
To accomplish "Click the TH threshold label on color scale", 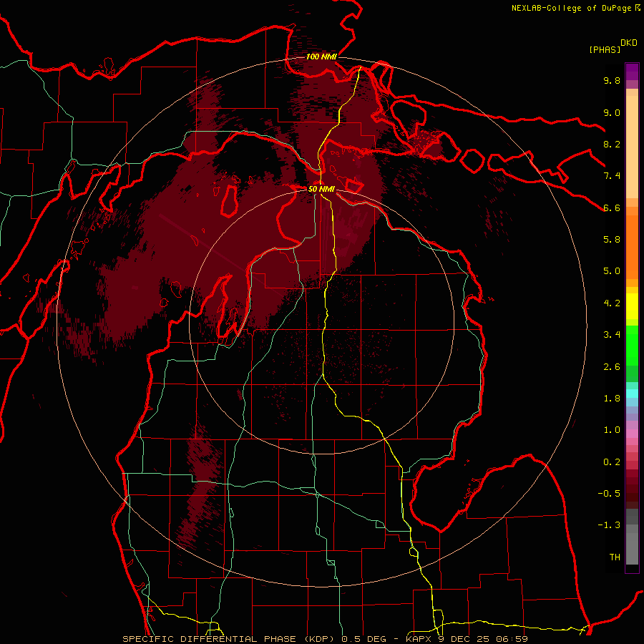I will 615,557.
